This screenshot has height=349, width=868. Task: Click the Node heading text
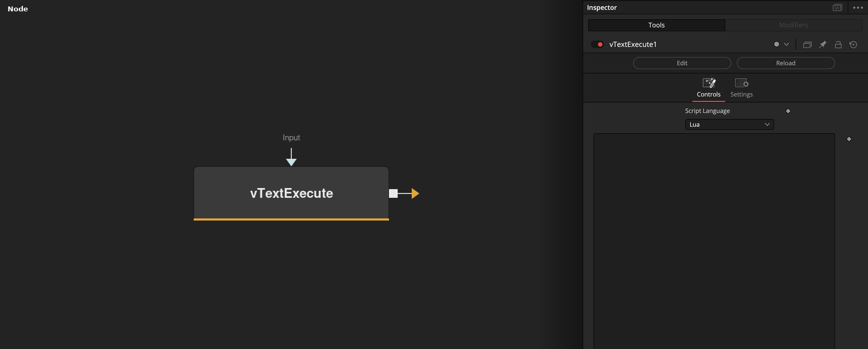(18, 9)
